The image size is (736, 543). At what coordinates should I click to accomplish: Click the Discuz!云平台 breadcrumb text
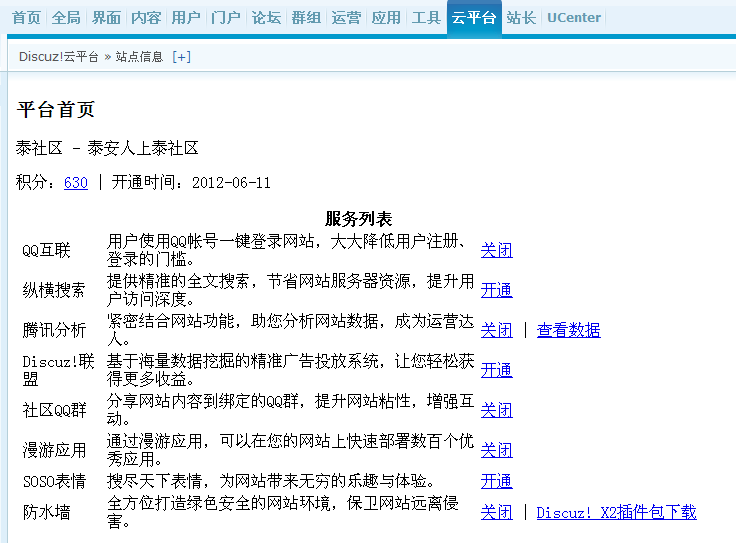click(59, 57)
